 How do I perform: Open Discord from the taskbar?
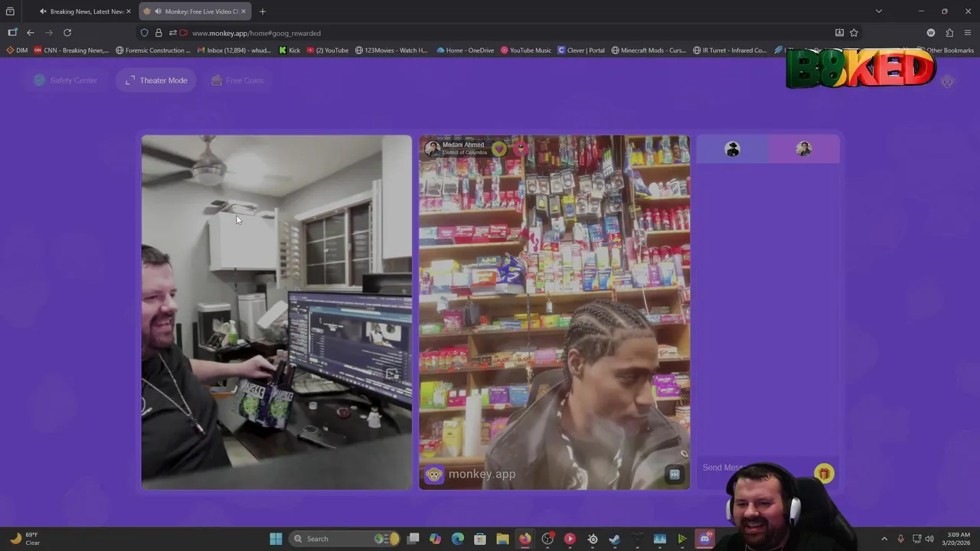coord(704,539)
